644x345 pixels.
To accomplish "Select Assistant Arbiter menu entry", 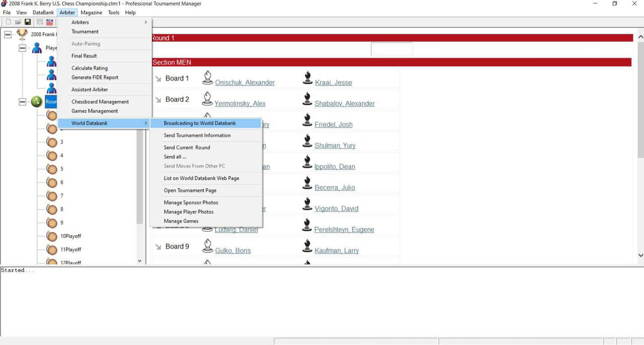I will 104,90.
